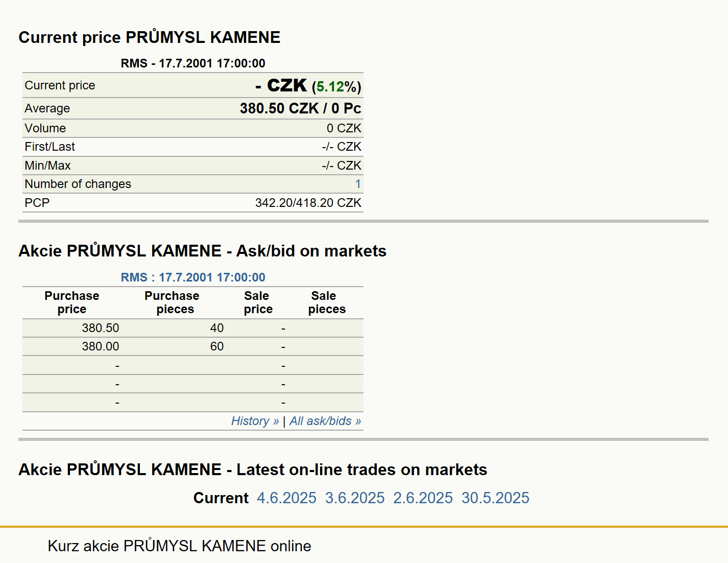Select the 3.6.2025 trades date
Screen dimensions: 728x563
point(355,498)
